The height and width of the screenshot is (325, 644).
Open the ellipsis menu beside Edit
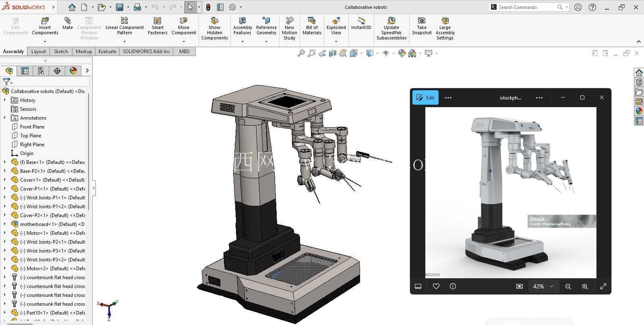click(448, 97)
